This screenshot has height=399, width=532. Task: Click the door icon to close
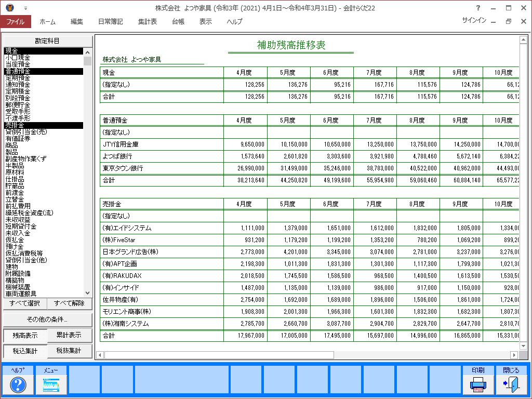point(511,385)
